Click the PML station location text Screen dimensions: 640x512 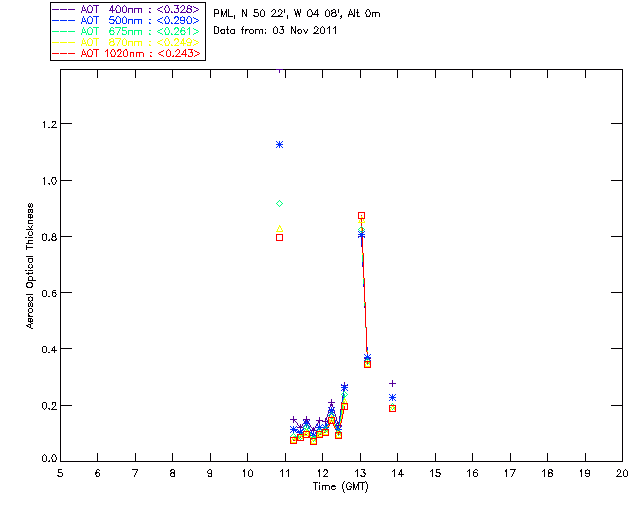(297, 13)
